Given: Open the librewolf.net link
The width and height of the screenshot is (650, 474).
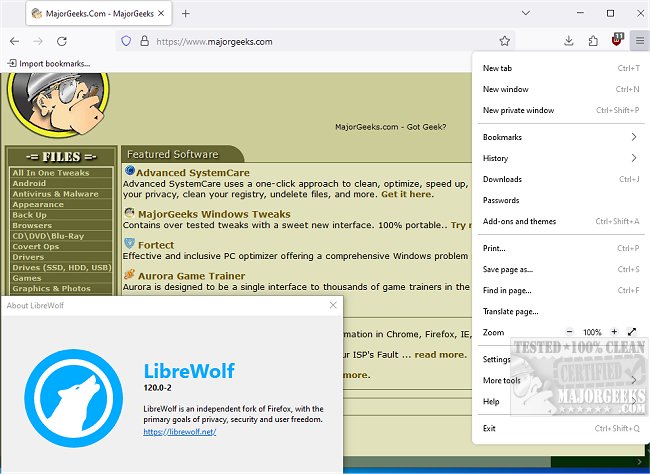Looking at the screenshot, I should click(180, 431).
